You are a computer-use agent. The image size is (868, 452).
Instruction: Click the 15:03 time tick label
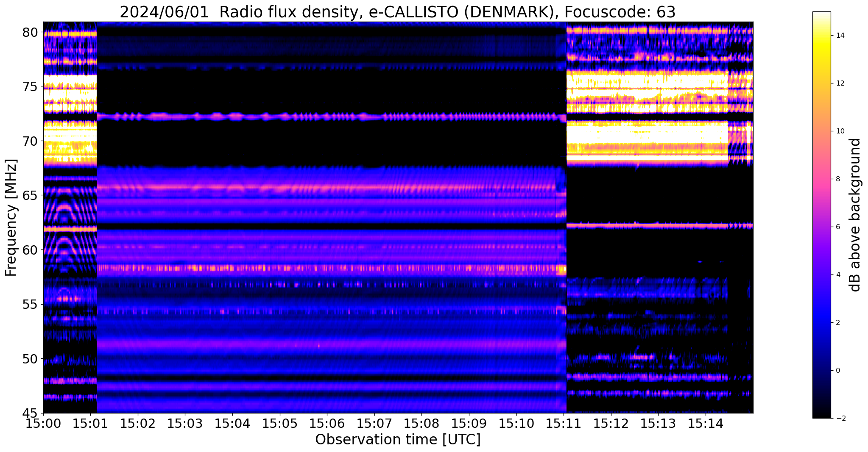185,424
